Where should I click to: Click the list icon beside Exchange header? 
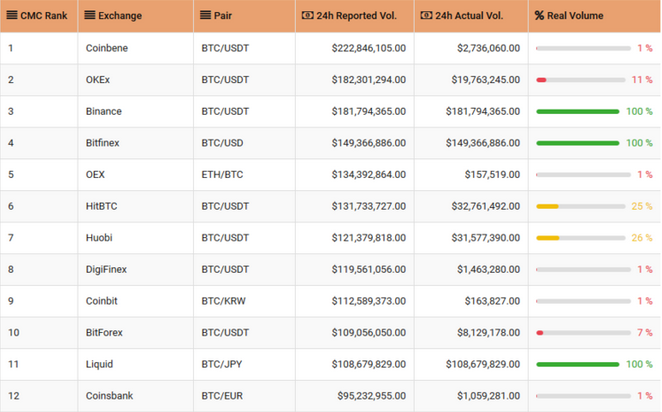(90, 16)
